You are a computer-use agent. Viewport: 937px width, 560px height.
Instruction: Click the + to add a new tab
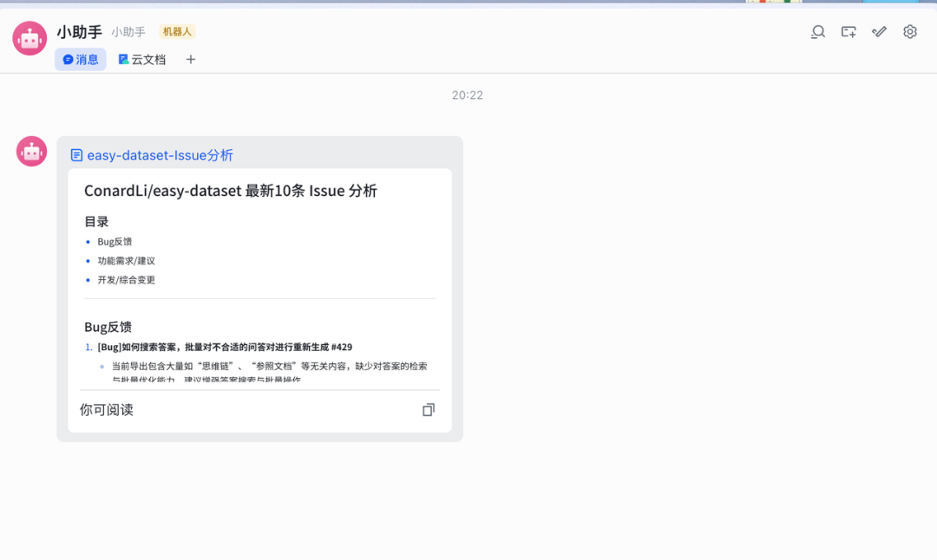[x=190, y=60]
